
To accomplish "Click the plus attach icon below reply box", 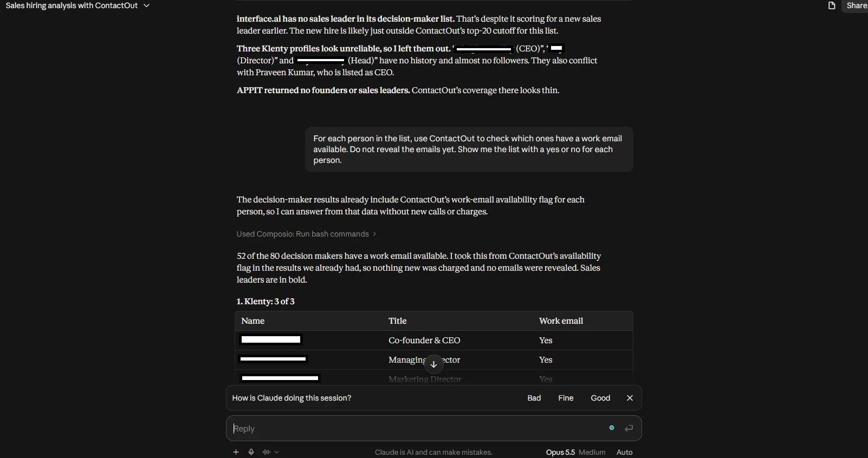I will pyautogui.click(x=236, y=452).
